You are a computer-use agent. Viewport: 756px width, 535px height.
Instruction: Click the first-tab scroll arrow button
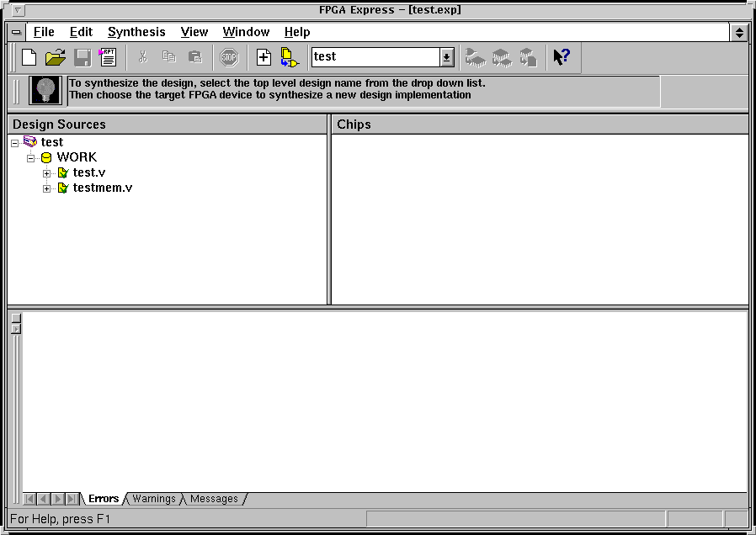(x=29, y=499)
